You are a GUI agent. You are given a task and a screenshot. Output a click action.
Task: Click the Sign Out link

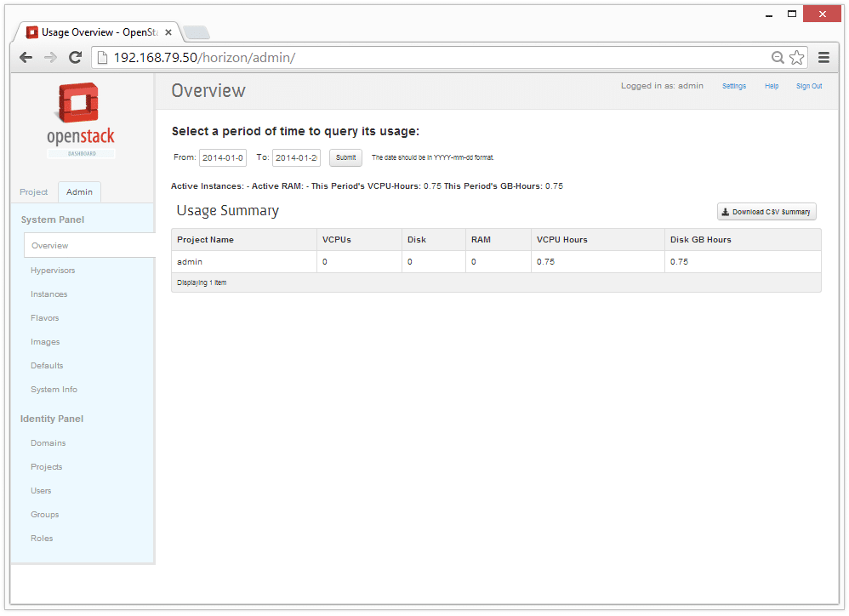pyautogui.click(x=809, y=86)
